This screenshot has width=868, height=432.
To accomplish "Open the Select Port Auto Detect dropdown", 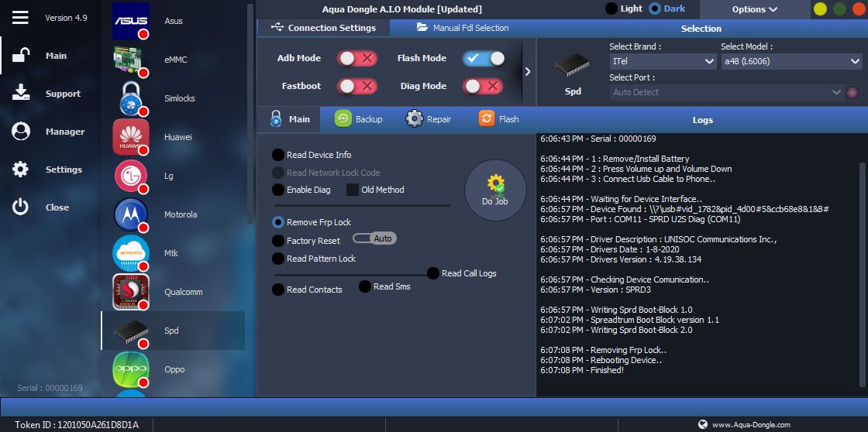I will click(726, 92).
